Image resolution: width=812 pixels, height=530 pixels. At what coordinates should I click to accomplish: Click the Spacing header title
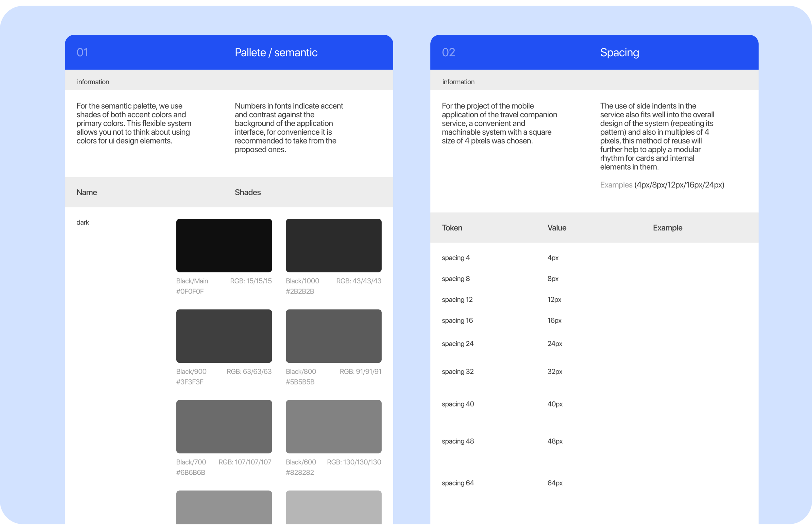click(619, 53)
